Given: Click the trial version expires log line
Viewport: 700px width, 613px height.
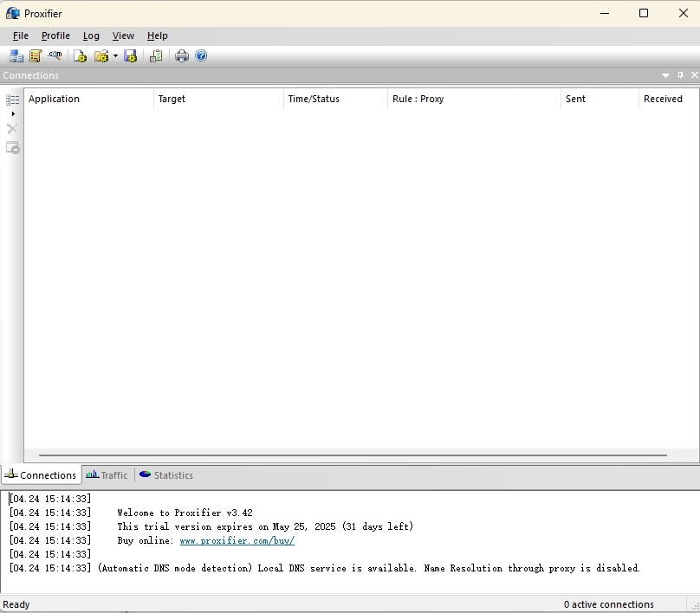Looking at the screenshot, I should (x=265, y=527).
